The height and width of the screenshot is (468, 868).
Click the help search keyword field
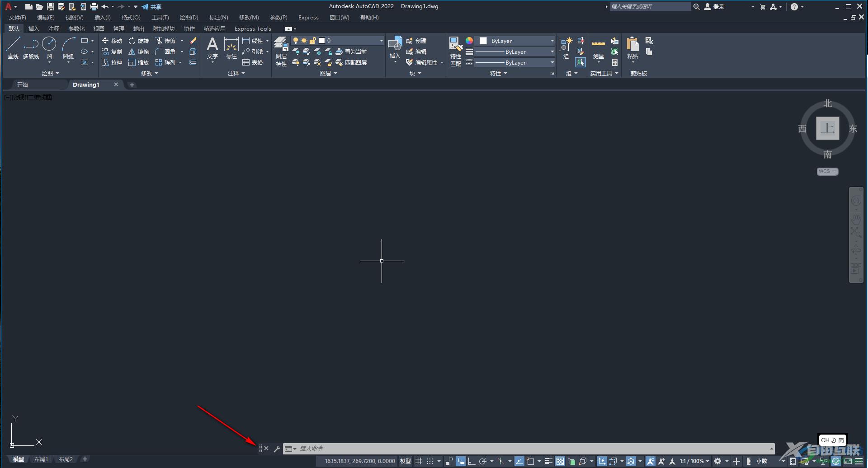[650, 6]
